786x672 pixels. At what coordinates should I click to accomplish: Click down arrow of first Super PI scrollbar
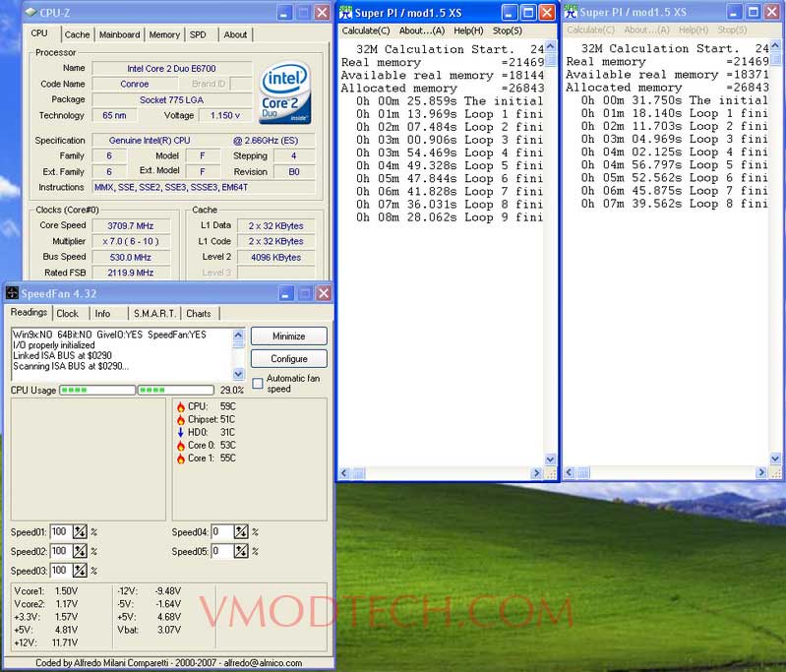pos(551,459)
